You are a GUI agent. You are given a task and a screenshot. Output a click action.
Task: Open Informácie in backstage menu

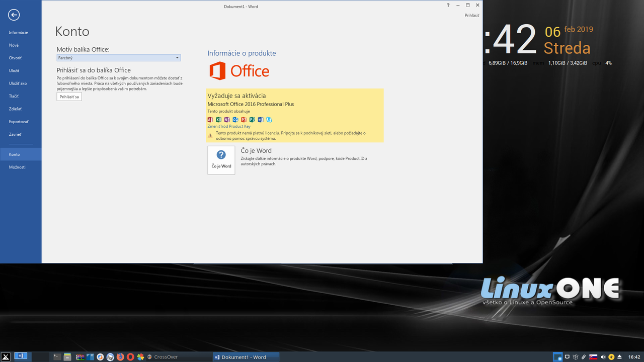[x=21, y=32]
